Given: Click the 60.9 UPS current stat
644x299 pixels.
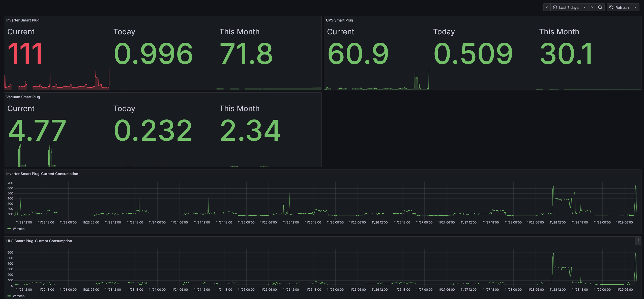Looking at the screenshot, I should point(358,54).
